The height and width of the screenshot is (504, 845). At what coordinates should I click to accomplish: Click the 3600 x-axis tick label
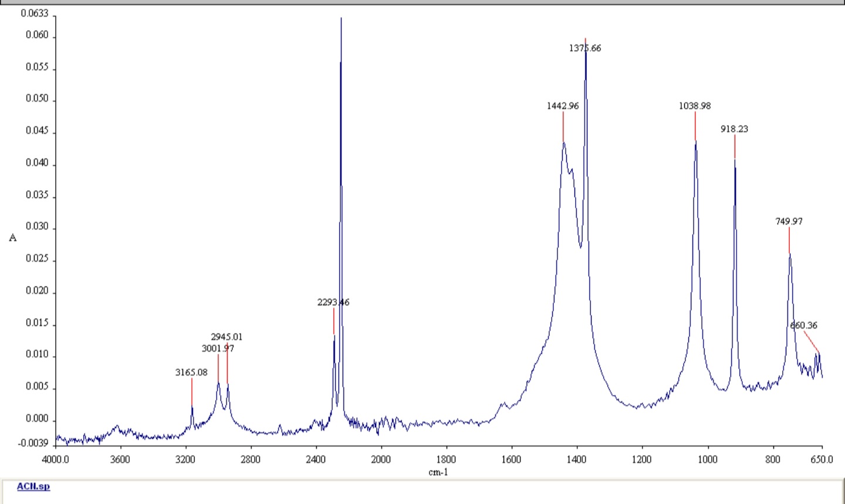[x=120, y=459]
